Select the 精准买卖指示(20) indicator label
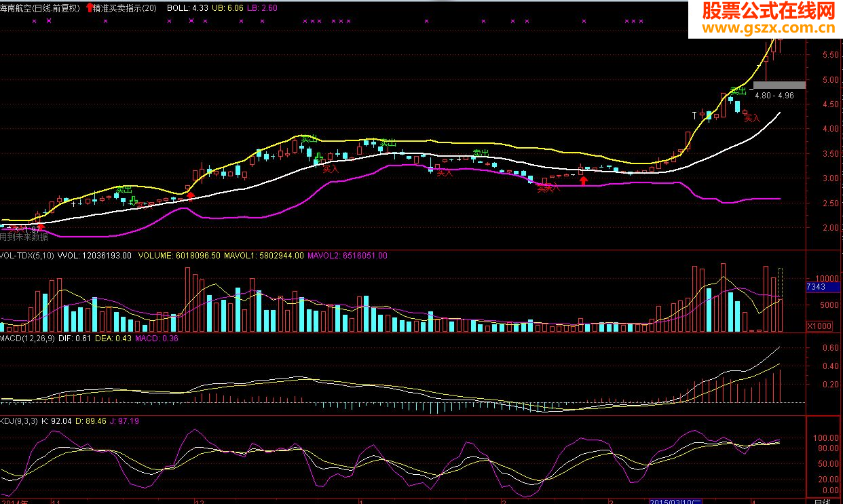The width and height of the screenshot is (843, 504). click(125, 8)
